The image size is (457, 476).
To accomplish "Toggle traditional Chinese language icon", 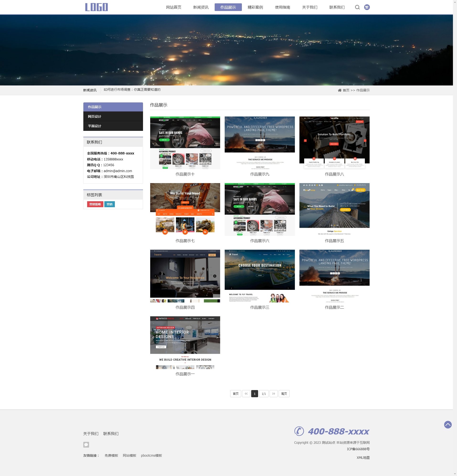I will (x=367, y=7).
